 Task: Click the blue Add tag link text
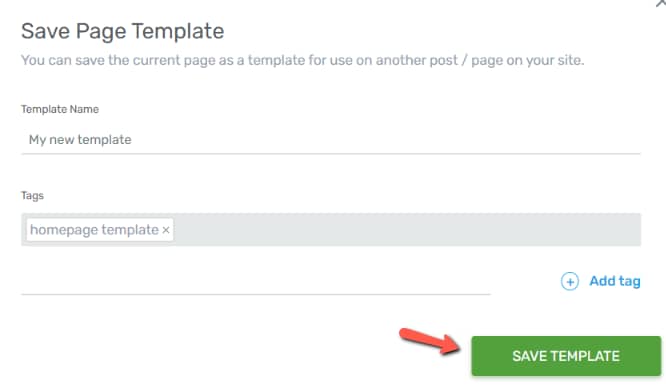pos(615,281)
